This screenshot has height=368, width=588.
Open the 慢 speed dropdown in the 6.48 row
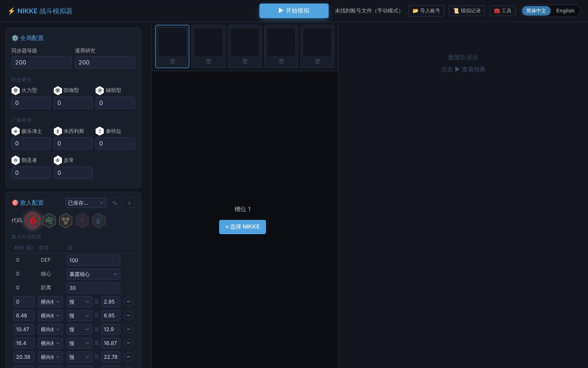(79, 316)
